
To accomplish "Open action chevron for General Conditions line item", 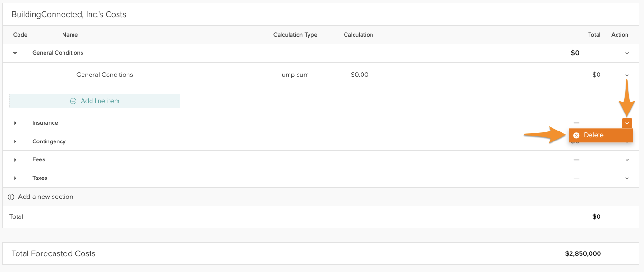I will tap(627, 75).
